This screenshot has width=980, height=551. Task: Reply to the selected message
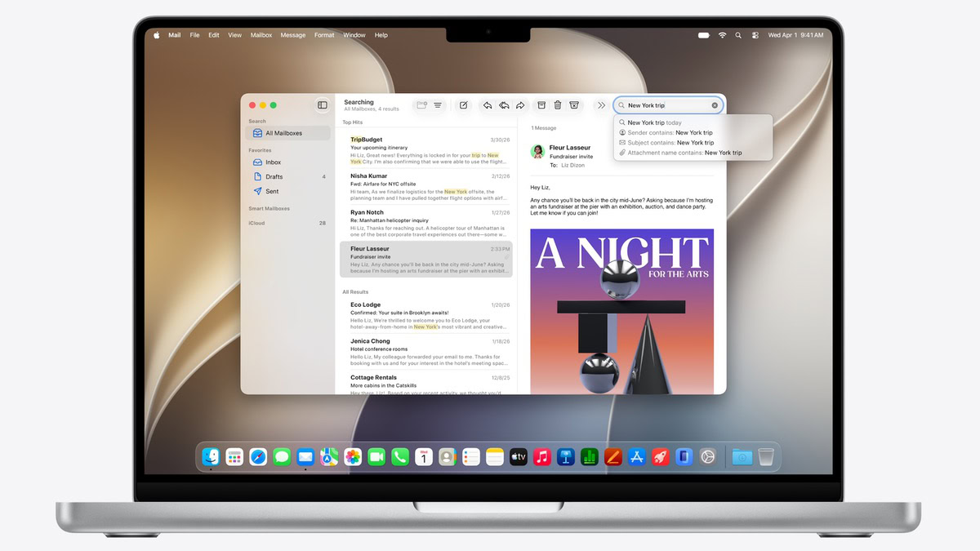488,105
